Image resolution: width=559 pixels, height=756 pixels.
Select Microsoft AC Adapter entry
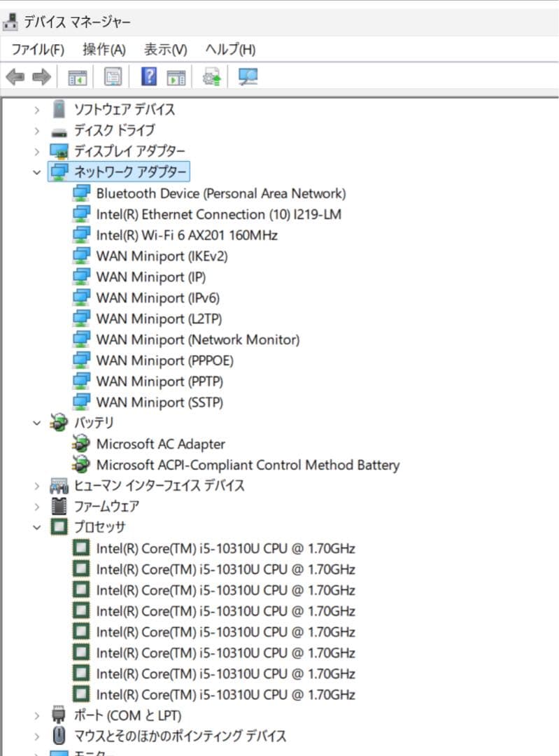[x=160, y=444]
